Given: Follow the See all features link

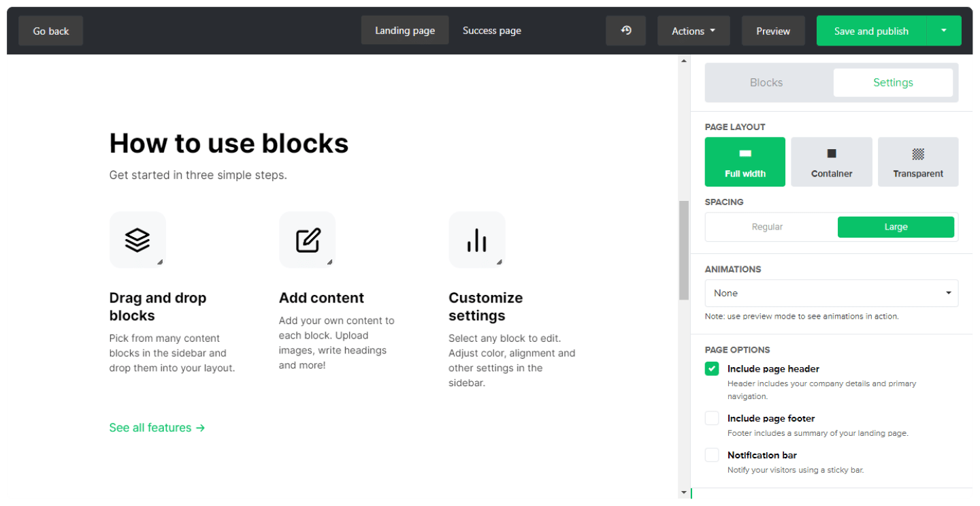Looking at the screenshot, I should pyautogui.click(x=157, y=428).
